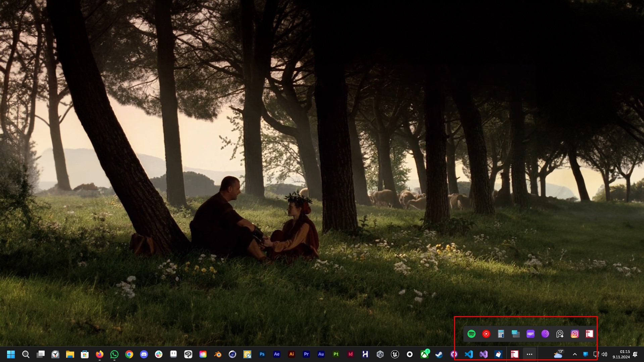The height and width of the screenshot is (362, 644).
Task: Open Tor Browser in overflow flyout
Action: point(545,334)
